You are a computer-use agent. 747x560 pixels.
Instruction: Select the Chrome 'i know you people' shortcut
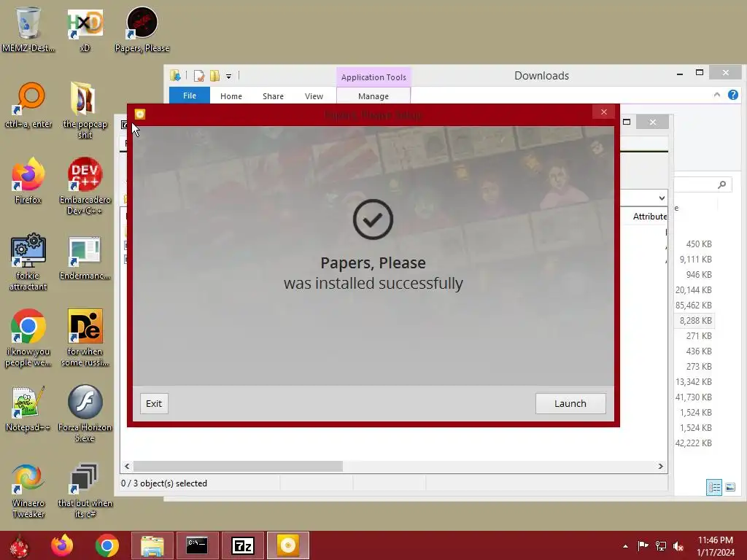click(28, 338)
